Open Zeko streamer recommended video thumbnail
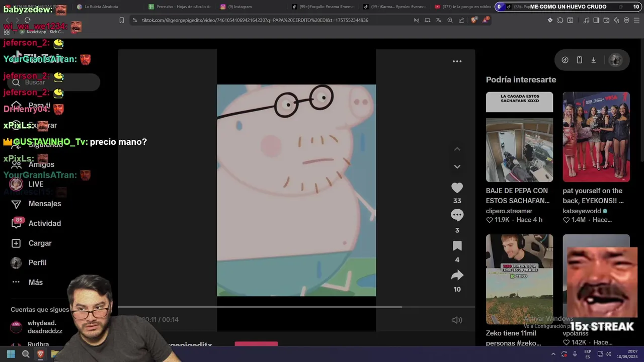The height and width of the screenshot is (362, 644). 519,279
